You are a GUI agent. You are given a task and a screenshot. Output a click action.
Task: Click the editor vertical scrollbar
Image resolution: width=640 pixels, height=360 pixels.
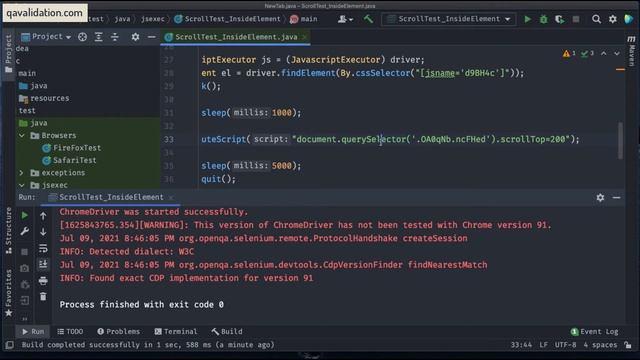pos(620,140)
